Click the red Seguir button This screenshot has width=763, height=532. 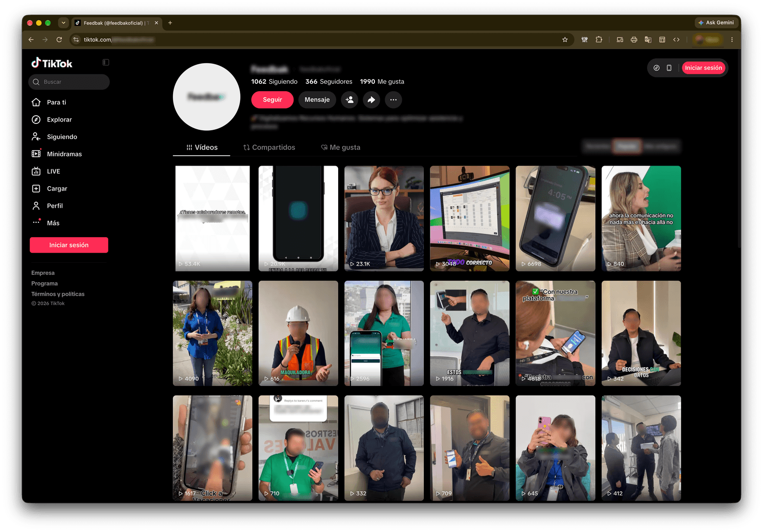coord(272,100)
